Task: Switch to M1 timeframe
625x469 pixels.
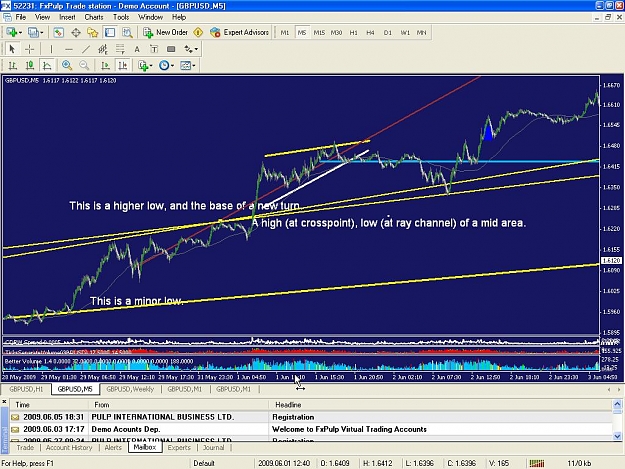Action: point(285,33)
